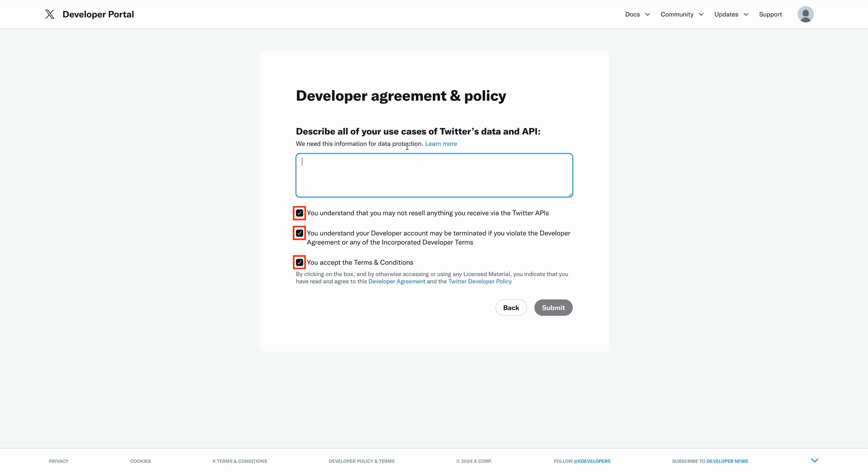Open the profile avatar menu

point(805,14)
